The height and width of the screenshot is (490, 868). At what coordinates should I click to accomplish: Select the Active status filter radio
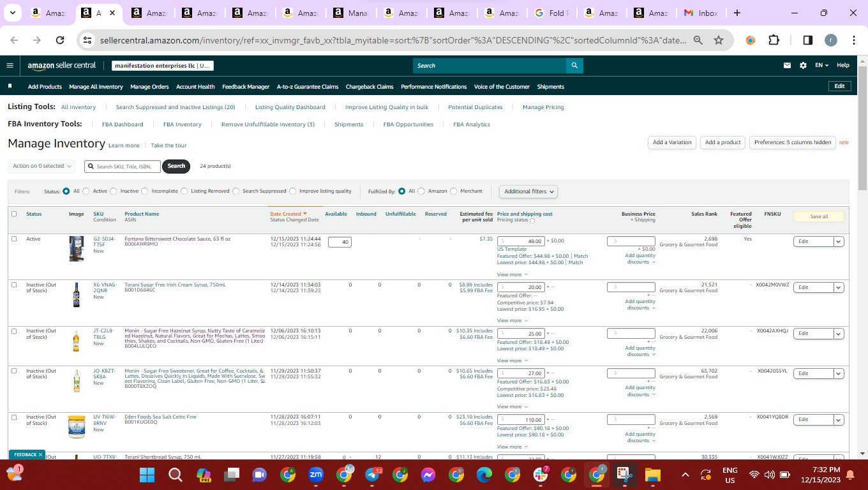pos(87,191)
